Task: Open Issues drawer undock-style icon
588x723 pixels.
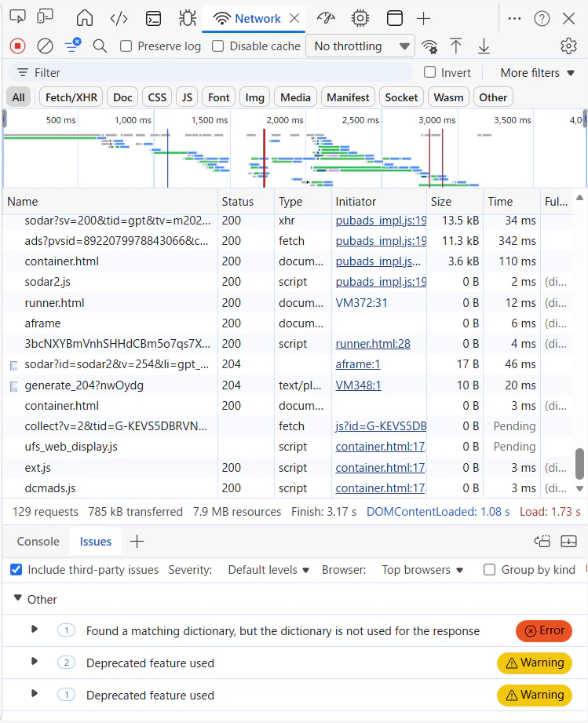Action: [542, 542]
